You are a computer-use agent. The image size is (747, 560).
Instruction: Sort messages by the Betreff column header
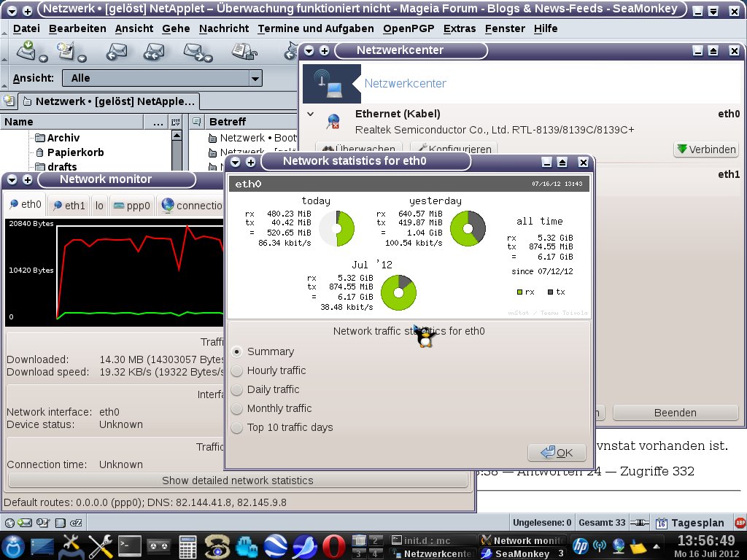252,122
